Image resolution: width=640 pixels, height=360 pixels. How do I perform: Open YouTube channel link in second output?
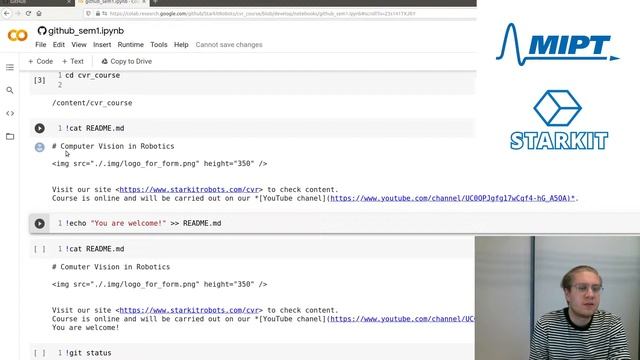pyautogui.click(x=402, y=319)
